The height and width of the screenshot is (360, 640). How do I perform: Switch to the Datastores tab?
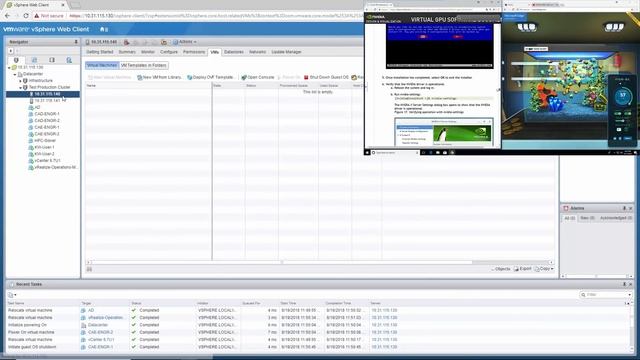point(234,52)
